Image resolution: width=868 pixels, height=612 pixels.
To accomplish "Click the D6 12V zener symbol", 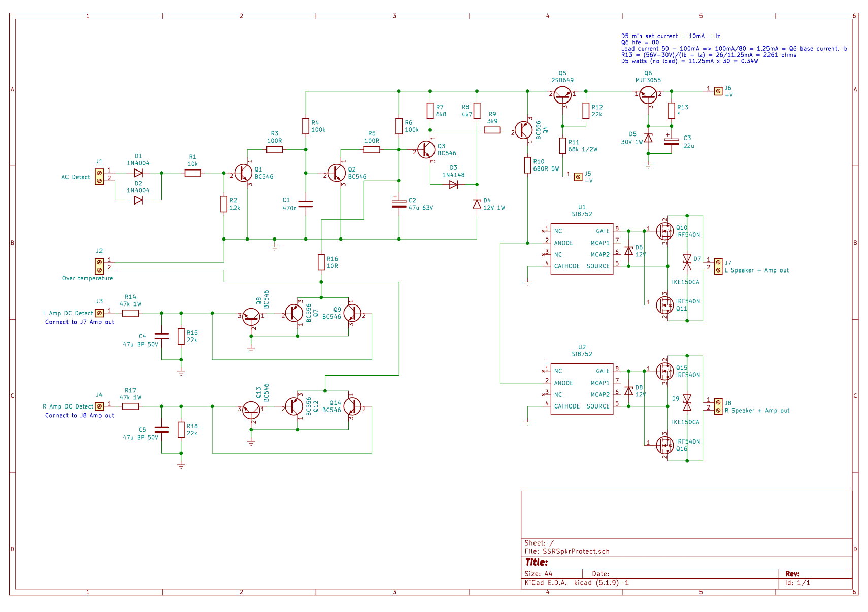I will (x=629, y=251).
